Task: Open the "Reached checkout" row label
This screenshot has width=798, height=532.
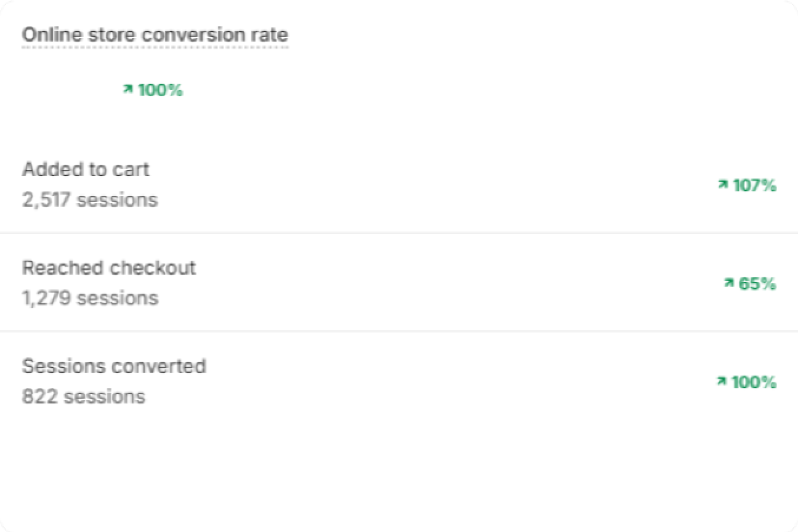Action: [109, 268]
